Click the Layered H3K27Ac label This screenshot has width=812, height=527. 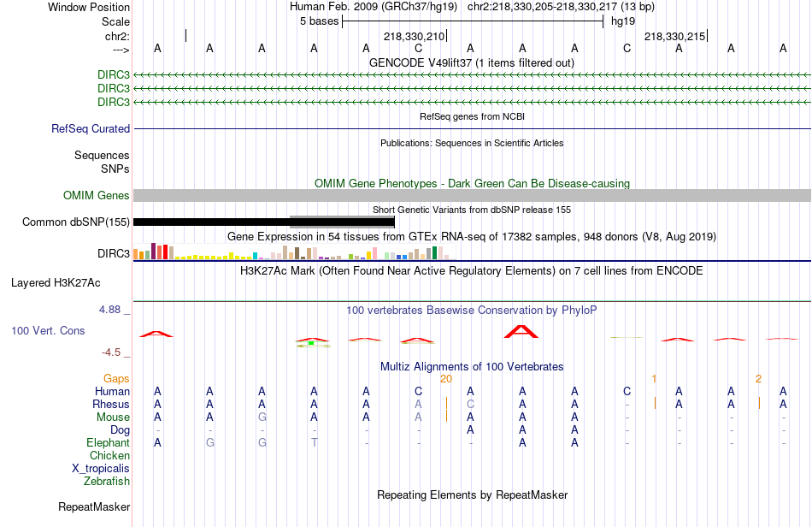click(x=56, y=283)
